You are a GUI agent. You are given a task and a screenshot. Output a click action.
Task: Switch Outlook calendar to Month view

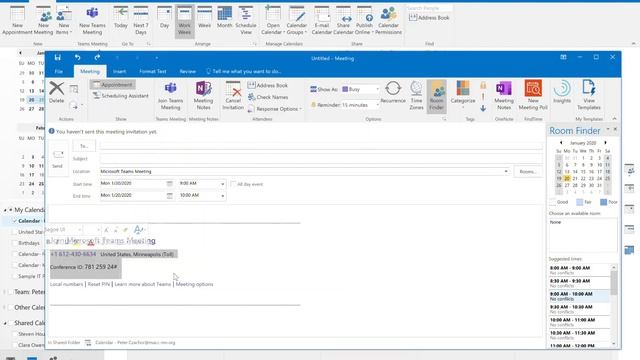point(224,18)
